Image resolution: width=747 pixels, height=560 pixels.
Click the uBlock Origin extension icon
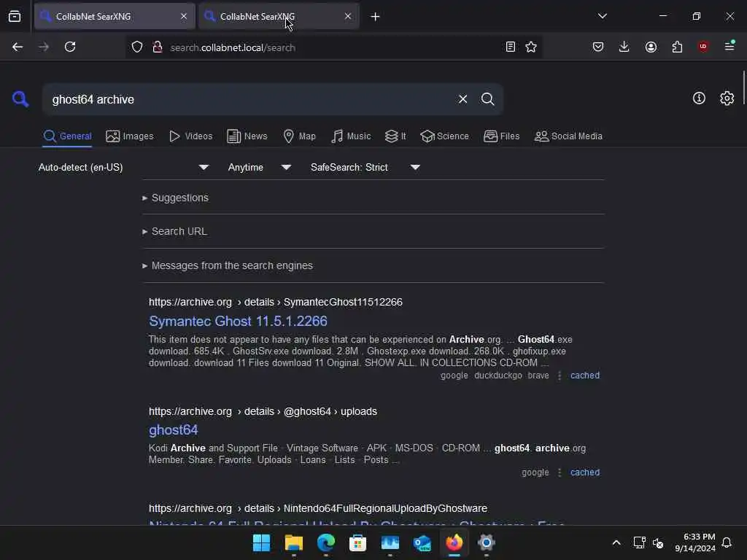pyautogui.click(x=703, y=47)
